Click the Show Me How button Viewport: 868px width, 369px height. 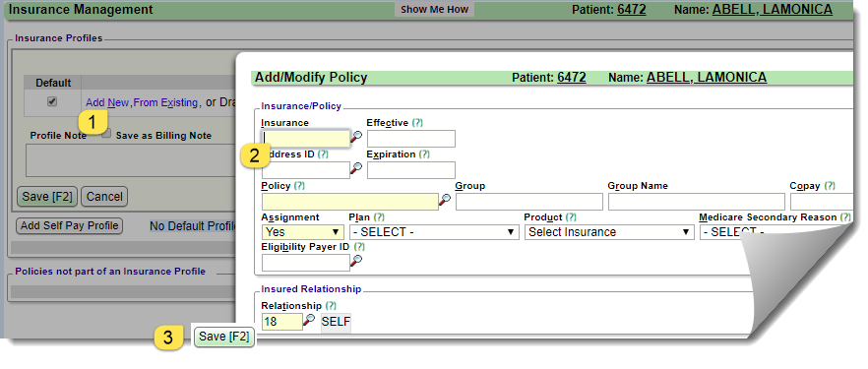pyautogui.click(x=435, y=10)
